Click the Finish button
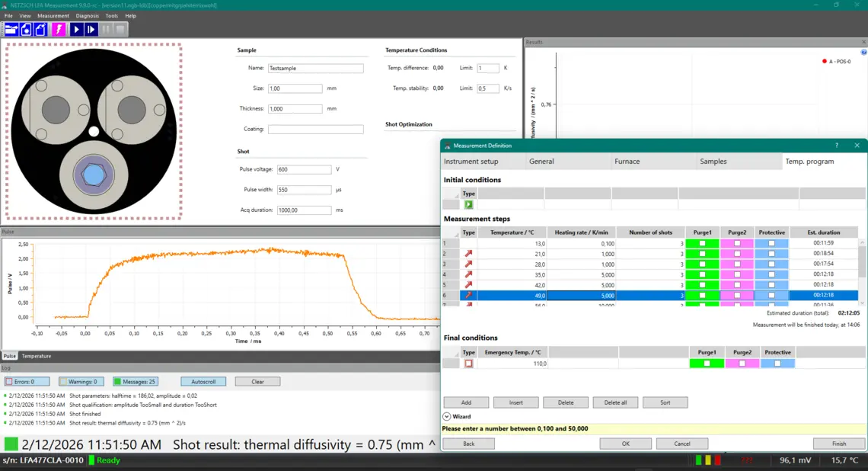 [839, 444]
